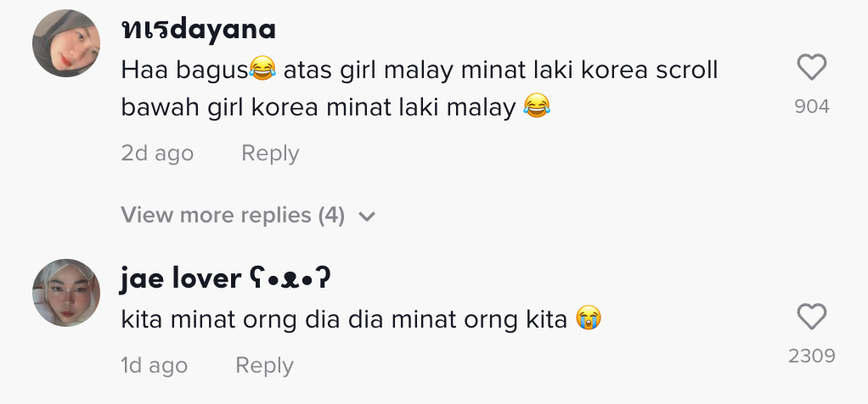Click the "1d ago" timestamp

[154, 366]
